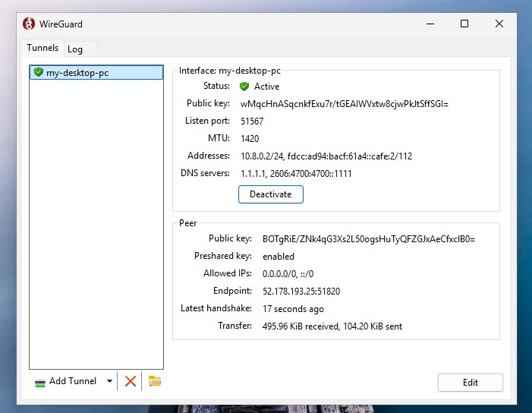Click the red X delete tunnel icon
This screenshot has width=532, height=413.
131,381
